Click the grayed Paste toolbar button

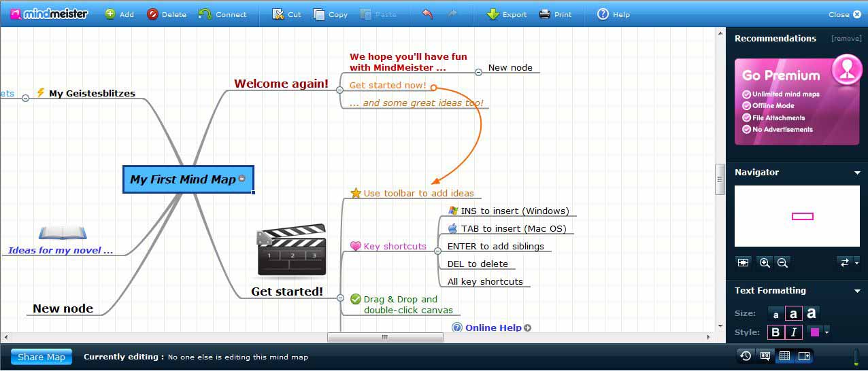(x=378, y=14)
